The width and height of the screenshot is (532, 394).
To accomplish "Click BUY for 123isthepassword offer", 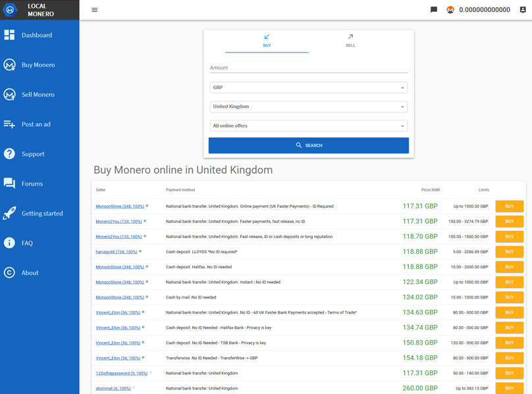I will click(509, 373).
